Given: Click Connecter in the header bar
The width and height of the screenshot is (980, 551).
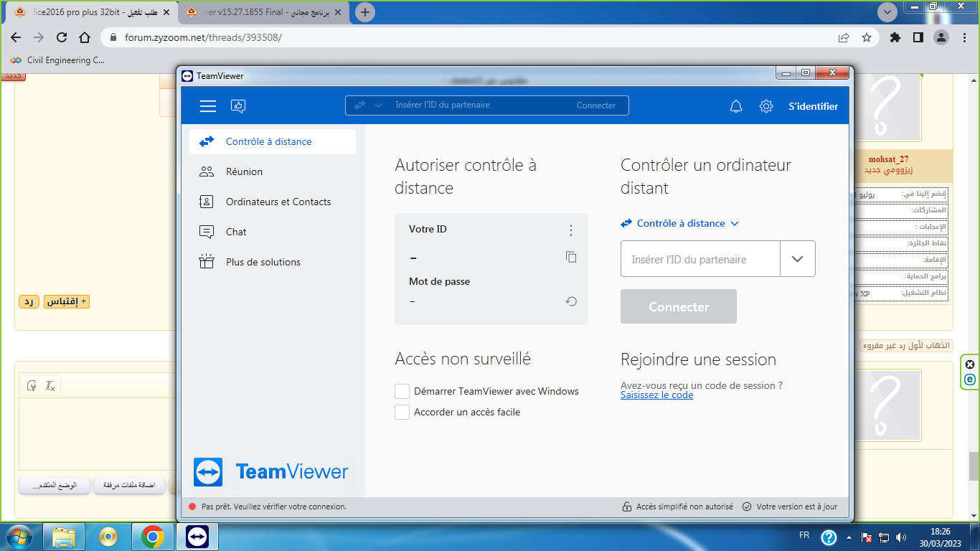Looking at the screenshot, I should 596,105.
